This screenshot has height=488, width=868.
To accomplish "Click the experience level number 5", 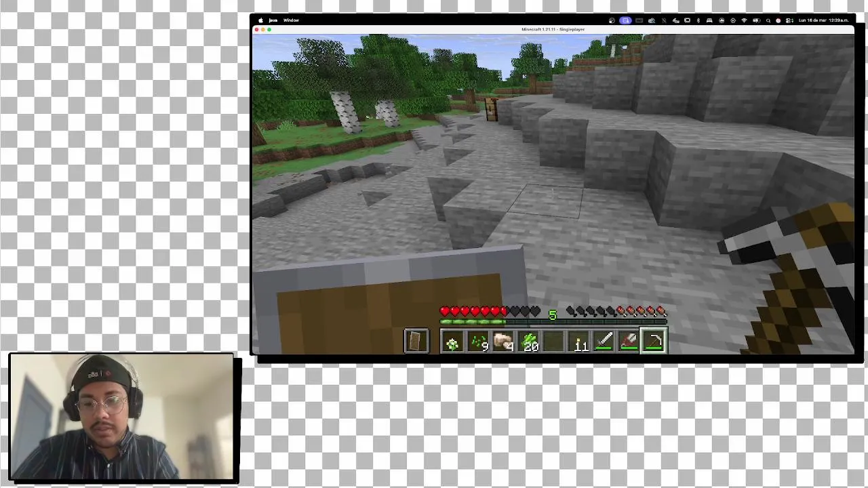I will (x=553, y=315).
